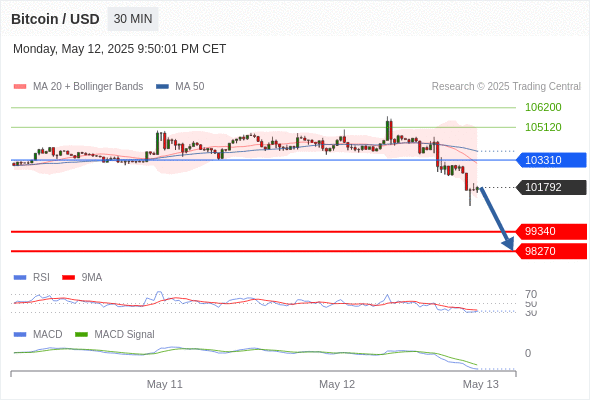The width and height of the screenshot is (590, 400).
Task: Click the MA 20 + Bollinger Bands legend swatch
Action: (x=20, y=87)
